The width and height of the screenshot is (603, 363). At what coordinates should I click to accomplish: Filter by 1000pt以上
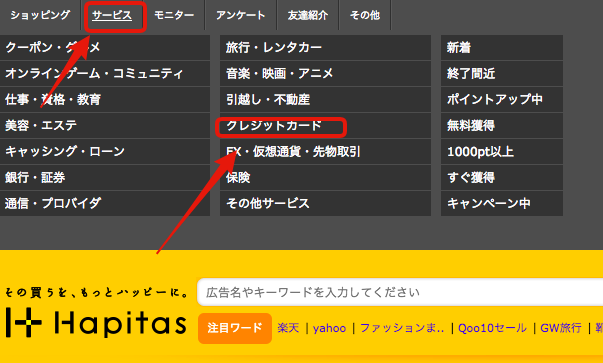point(502,152)
